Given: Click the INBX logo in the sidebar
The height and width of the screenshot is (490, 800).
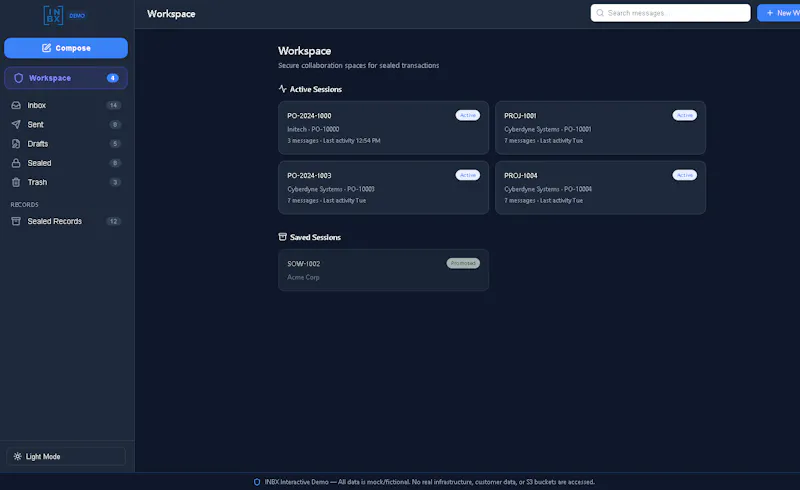Looking at the screenshot, I should tap(54, 15).
